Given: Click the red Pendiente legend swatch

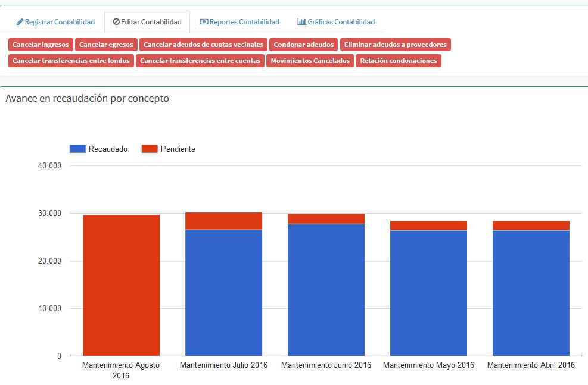Looking at the screenshot, I should click(150, 149).
